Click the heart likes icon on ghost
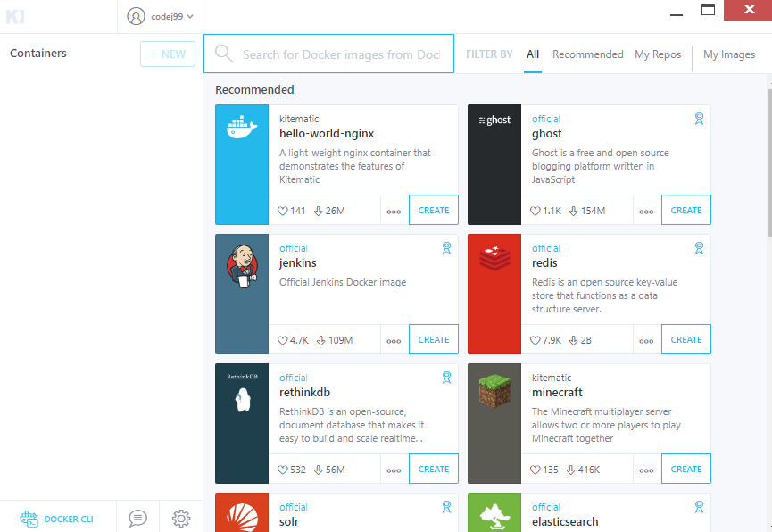This screenshot has height=532, width=772. point(535,211)
